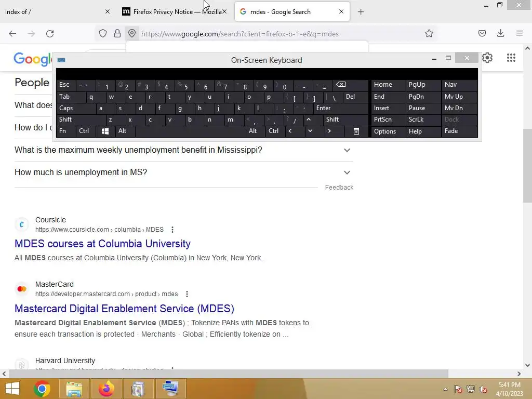The height and width of the screenshot is (399, 532).
Task: Click the Options key on On-Screen Keyboard
Action: point(388,131)
